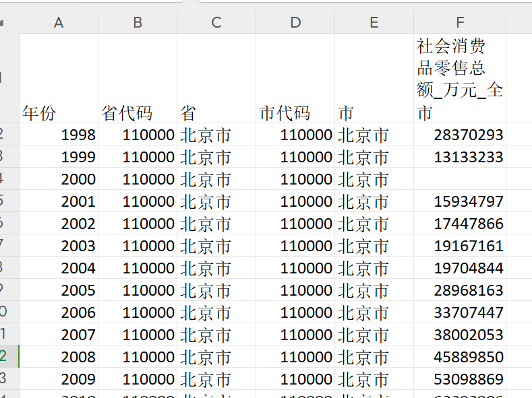Click the 年份 header cell

pos(59,78)
